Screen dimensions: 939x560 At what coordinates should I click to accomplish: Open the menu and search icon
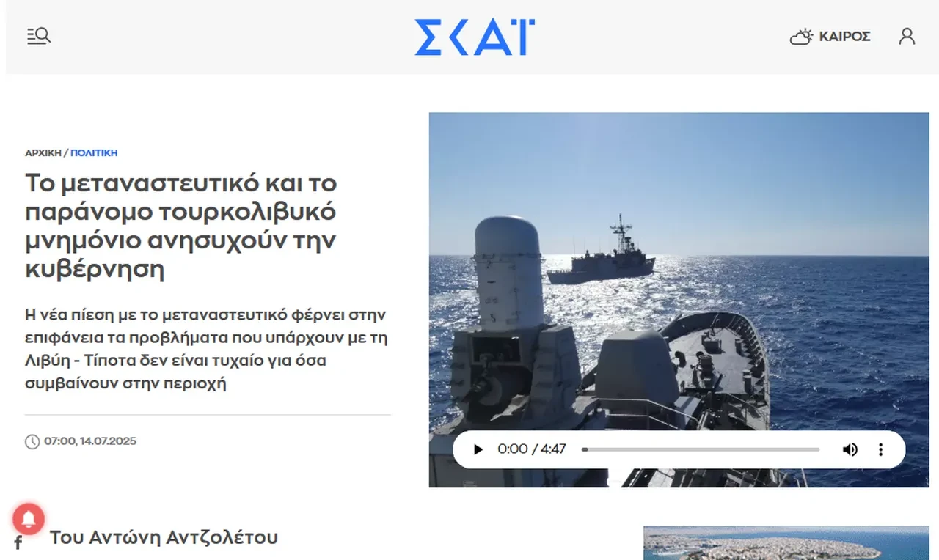coord(39,36)
